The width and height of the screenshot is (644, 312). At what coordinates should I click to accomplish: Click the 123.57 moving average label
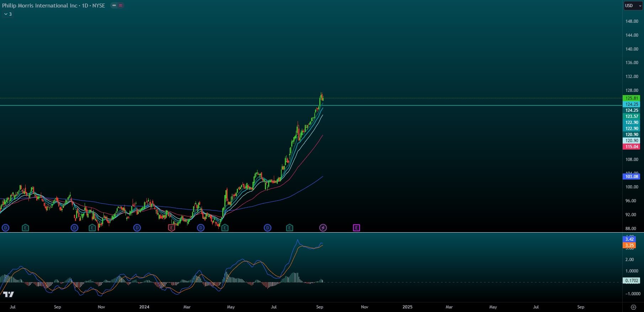(632, 116)
